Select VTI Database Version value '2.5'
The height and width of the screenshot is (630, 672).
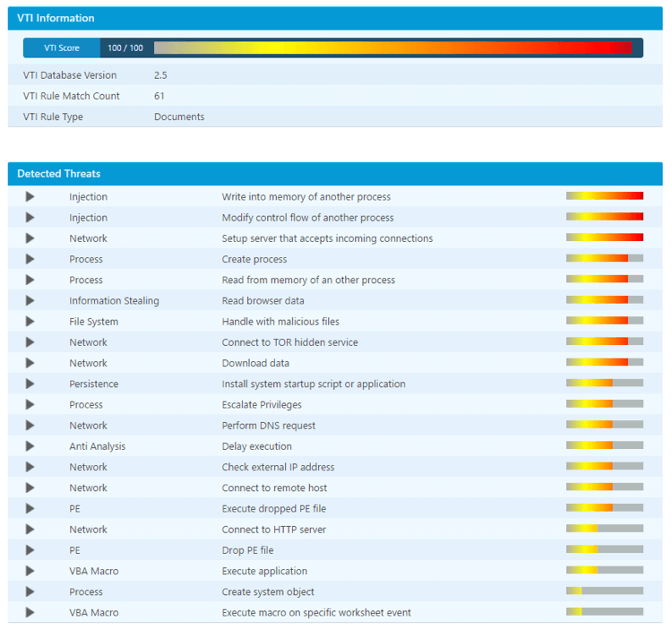[x=160, y=75]
